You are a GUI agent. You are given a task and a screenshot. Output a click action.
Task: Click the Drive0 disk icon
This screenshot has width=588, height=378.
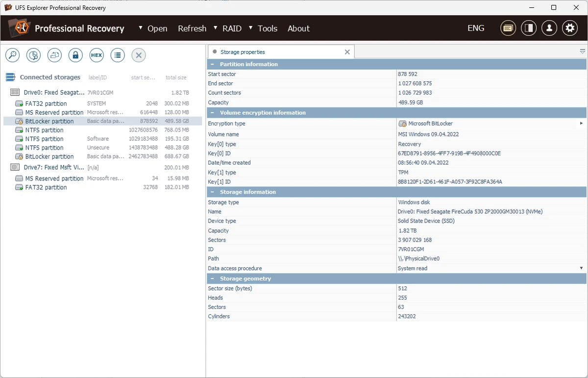click(15, 92)
